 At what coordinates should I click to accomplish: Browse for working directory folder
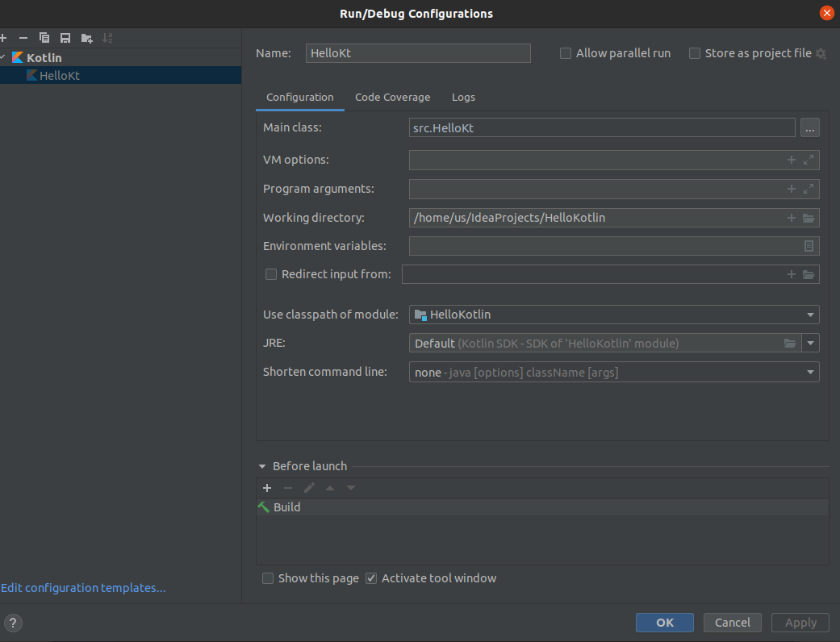(x=809, y=218)
